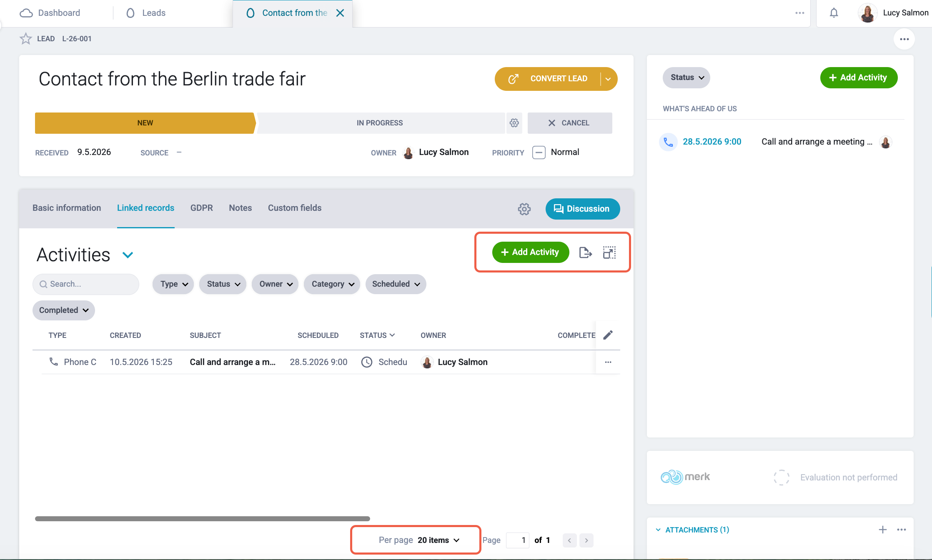Screen dimensions: 932x560
Task: Open the Custom fields tab
Action: (295, 208)
